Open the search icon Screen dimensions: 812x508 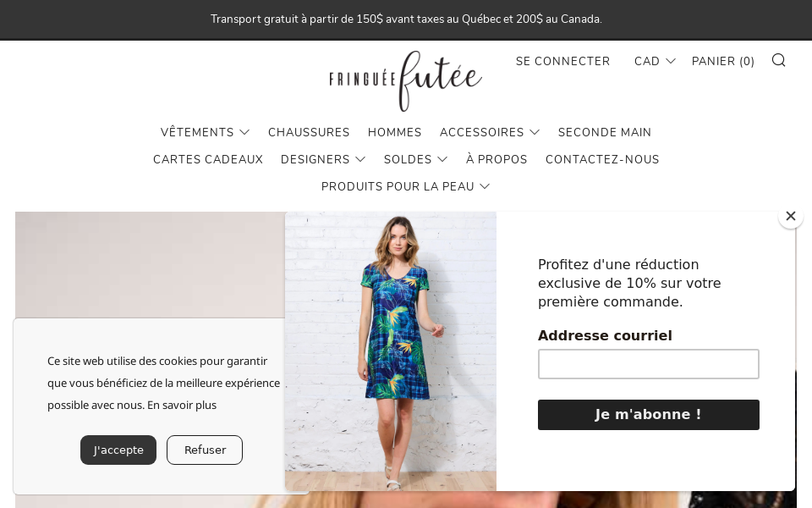click(778, 60)
